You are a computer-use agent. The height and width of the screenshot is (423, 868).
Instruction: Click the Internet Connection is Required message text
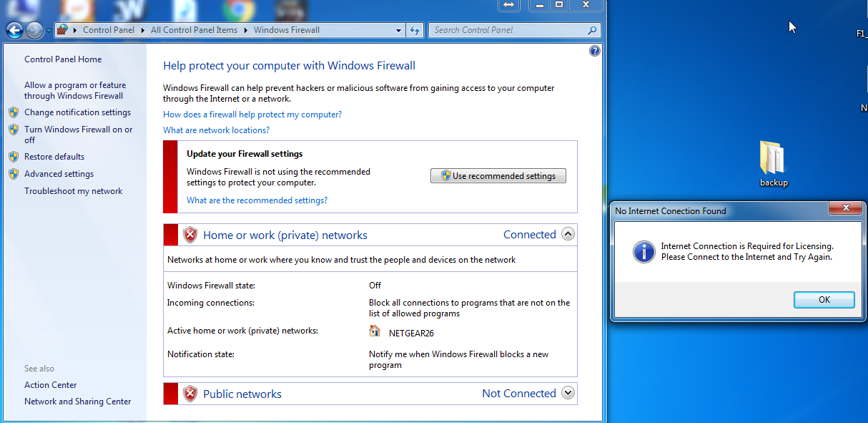(747, 251)
